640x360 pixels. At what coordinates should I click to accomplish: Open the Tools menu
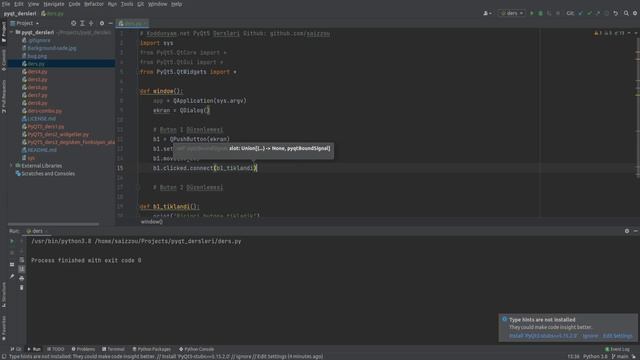point(127,4)
